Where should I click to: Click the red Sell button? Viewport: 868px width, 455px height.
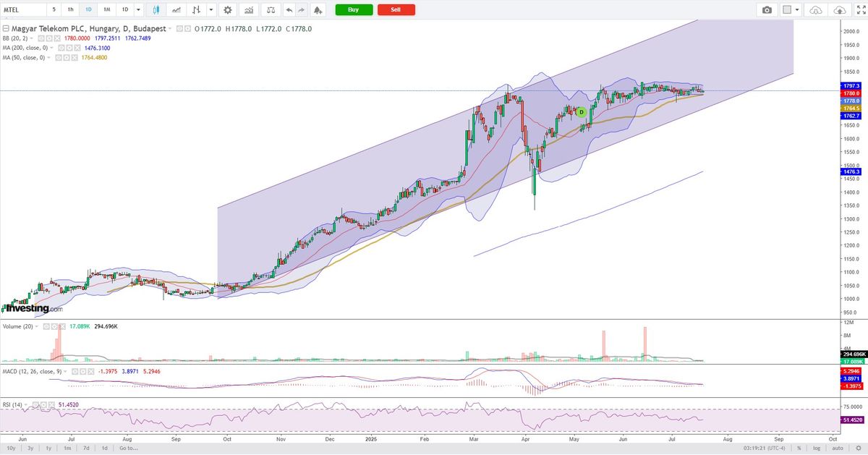click(396, 10)
